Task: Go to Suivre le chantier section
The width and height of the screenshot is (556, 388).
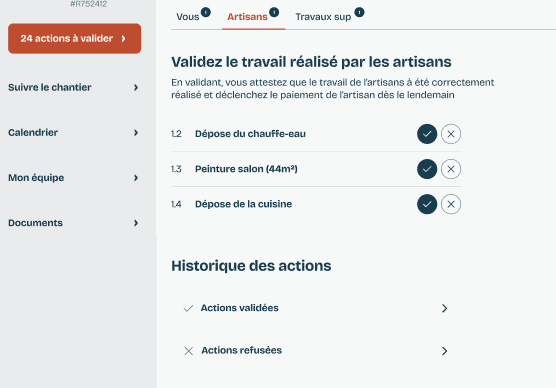Action: 73,87
